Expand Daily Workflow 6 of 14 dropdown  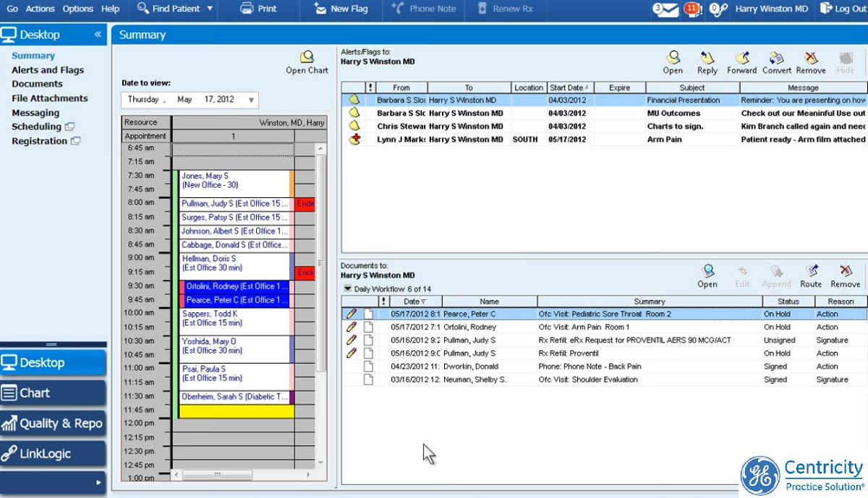point(347,289)
